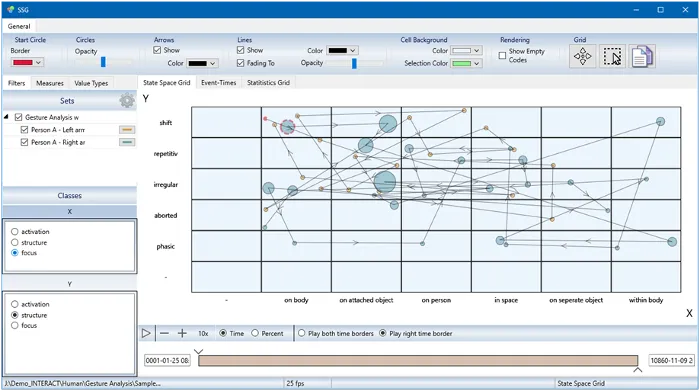Open Lines color dropdown
The height and width of the screenshot is (391, 700).
click(x=342, y=50)
